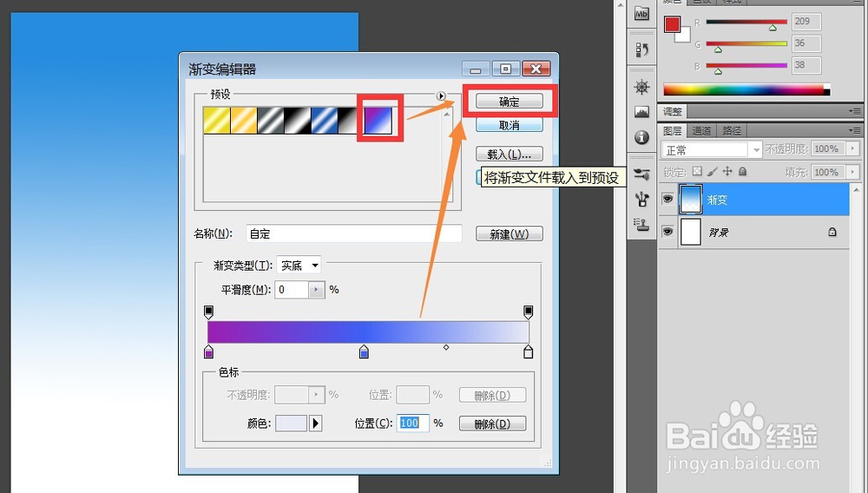Viewport: 868px width, 493px height.
Task: Open the 渐变类型 dropdown
Action: click(x=299, y=266)
